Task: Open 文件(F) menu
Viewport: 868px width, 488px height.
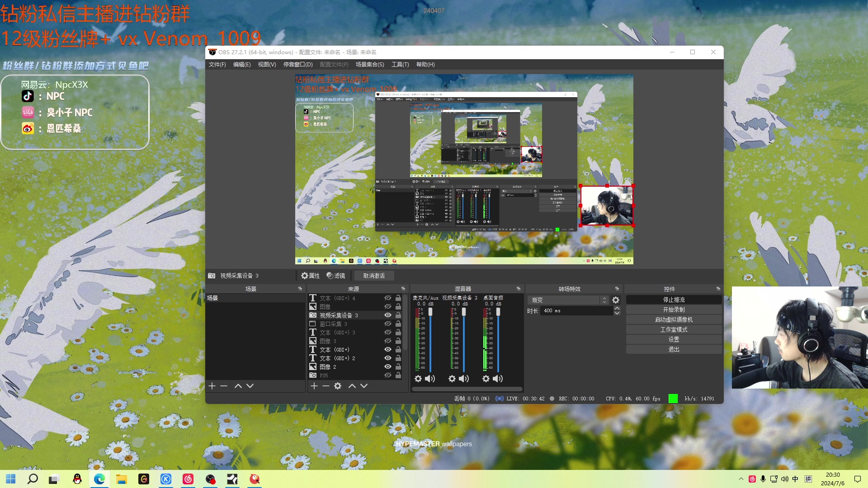Action: click(x=217, y=65)
